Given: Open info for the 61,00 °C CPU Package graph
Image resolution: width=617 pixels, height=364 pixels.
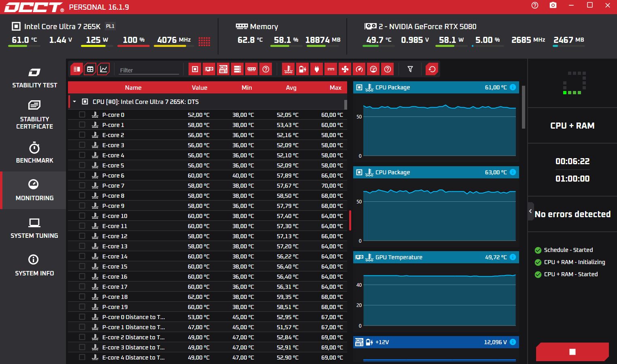Looking at the screenshot, I should 513,87.
